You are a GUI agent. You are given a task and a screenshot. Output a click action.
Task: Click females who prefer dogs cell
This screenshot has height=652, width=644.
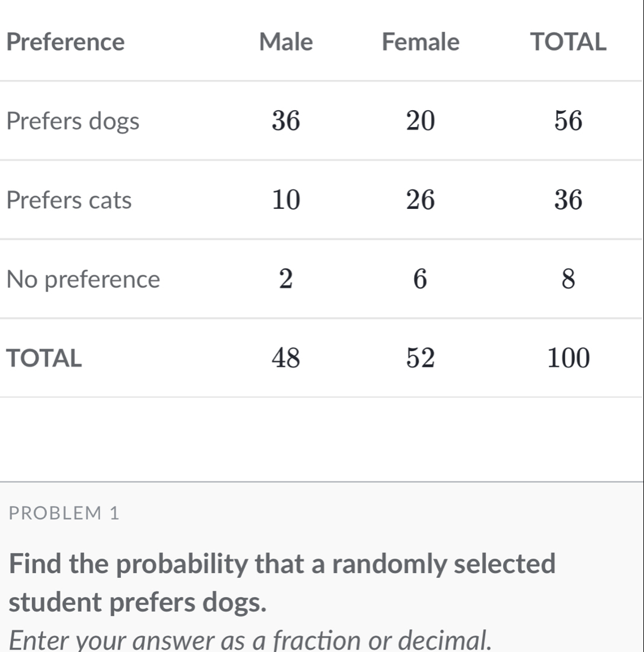click(420, 122)
